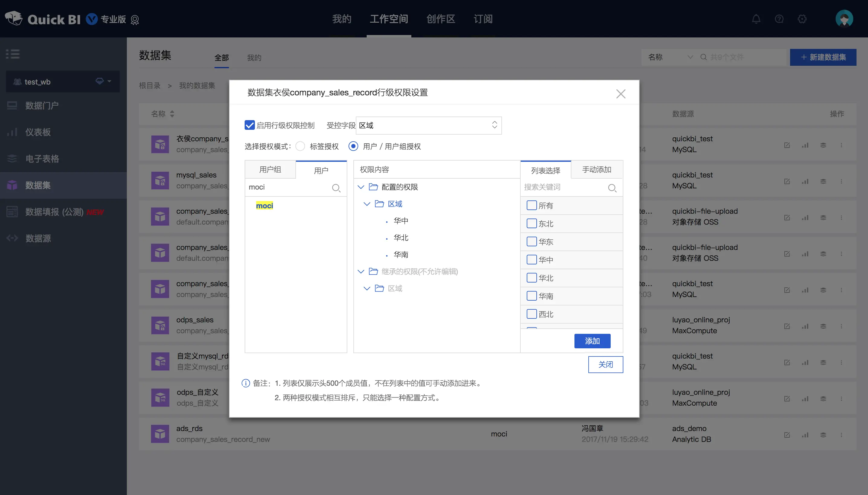Click the notification bell icon
The width and height of the screenshot is (868, 495).
[x=756, y=19]
